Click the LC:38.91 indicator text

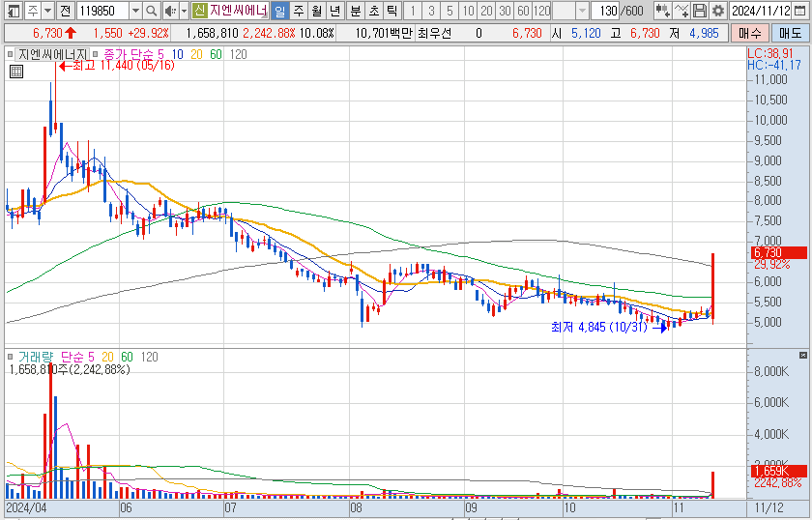click(x=770, y=53)
